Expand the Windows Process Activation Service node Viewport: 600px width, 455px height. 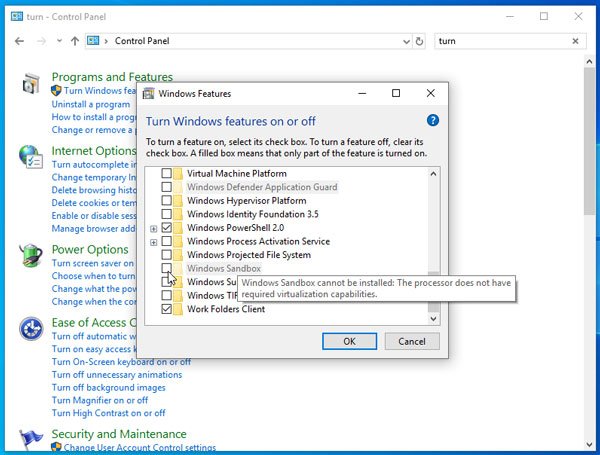[x=153, y=242]
